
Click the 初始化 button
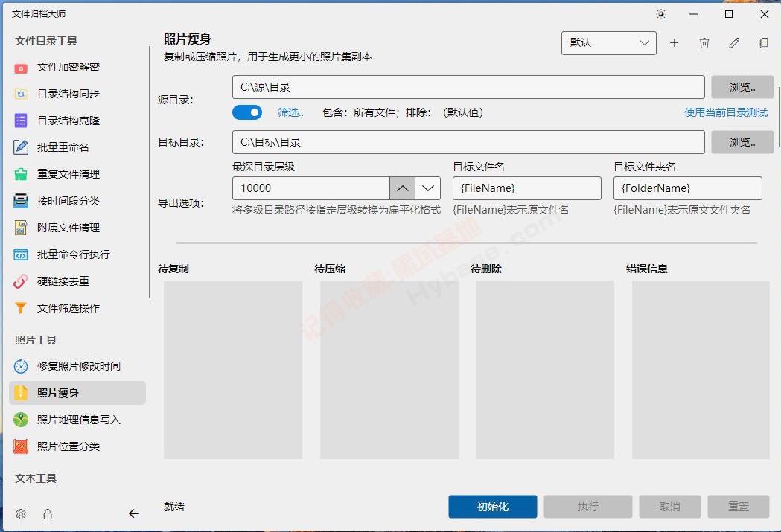click(492, 507)
